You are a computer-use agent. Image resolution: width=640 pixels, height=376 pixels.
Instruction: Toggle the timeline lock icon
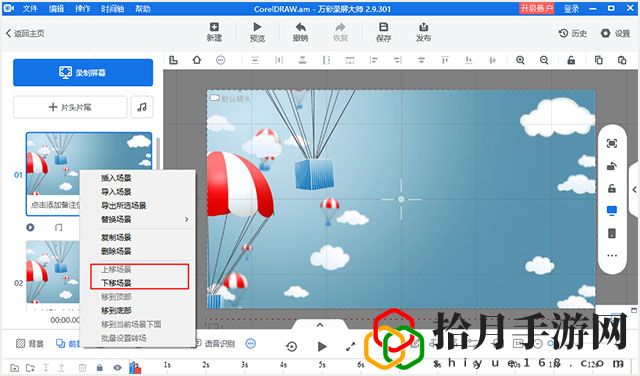[100, 368]
